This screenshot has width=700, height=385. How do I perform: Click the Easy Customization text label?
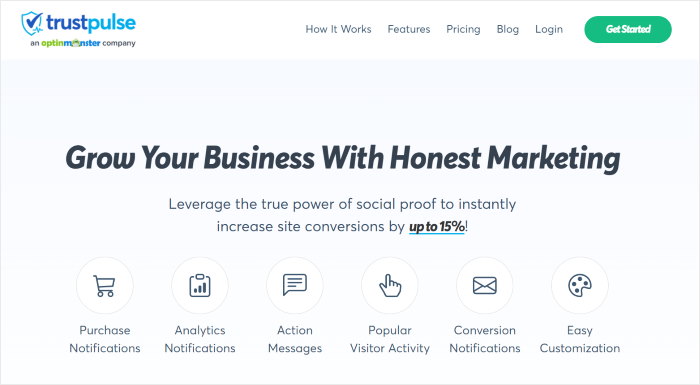[x=580, y=339]
